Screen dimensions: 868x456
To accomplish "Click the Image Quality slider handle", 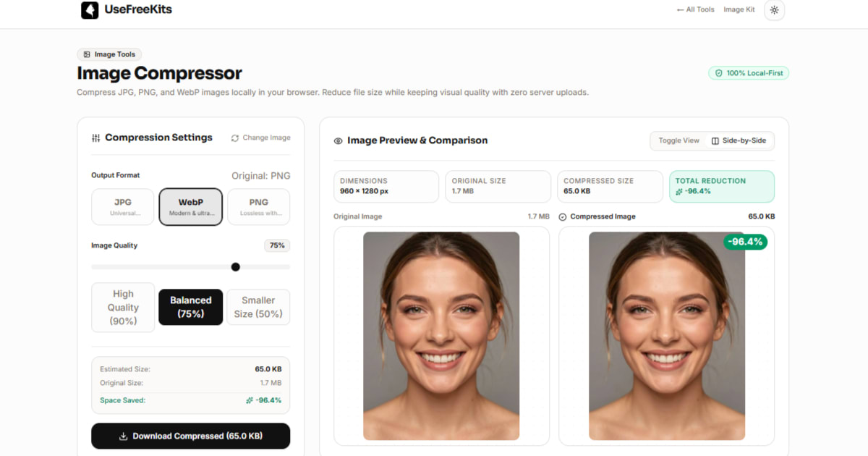I will pyautogui.click(x=235, y=267).
